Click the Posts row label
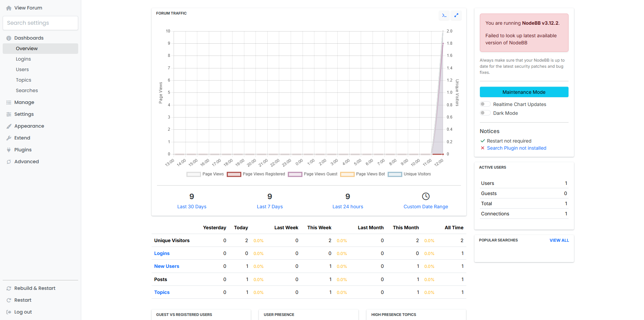This screenshot has height=320, width=644. [x=161, y=279]
